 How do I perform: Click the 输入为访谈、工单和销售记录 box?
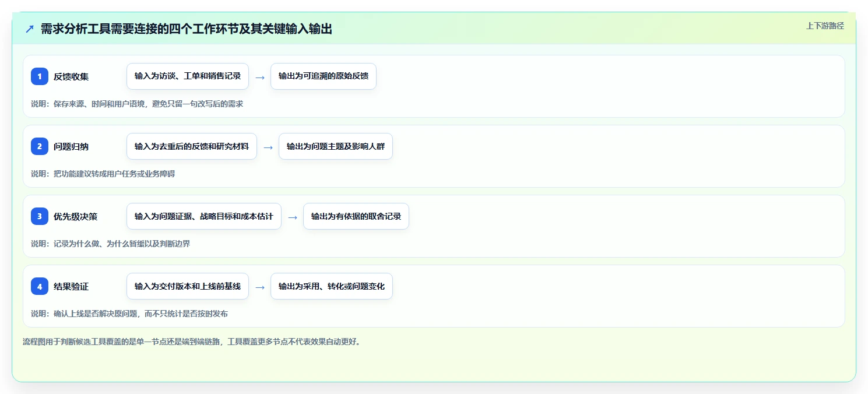tap(188, 76)
